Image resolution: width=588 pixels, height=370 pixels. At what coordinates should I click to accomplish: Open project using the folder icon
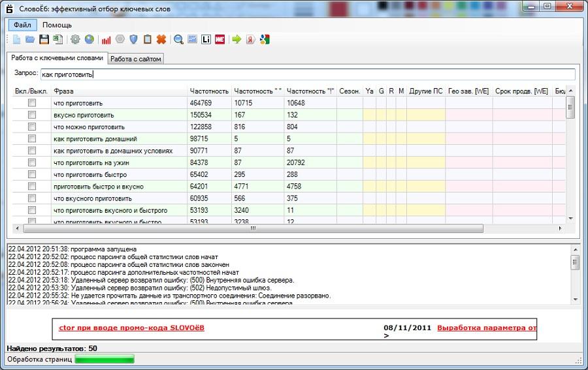coord(30,39)
